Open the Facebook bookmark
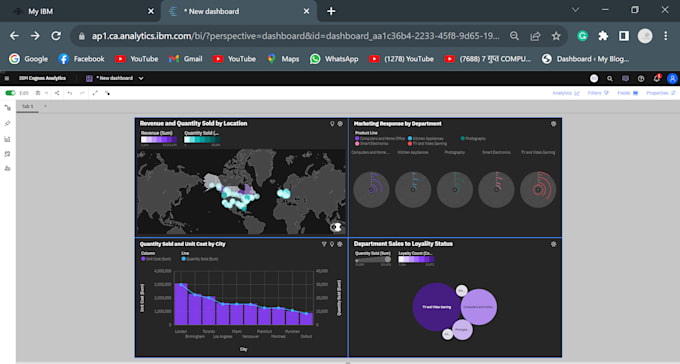Image resolution: width=680 pixels, height=364 pixels. (x=81, y=59)
